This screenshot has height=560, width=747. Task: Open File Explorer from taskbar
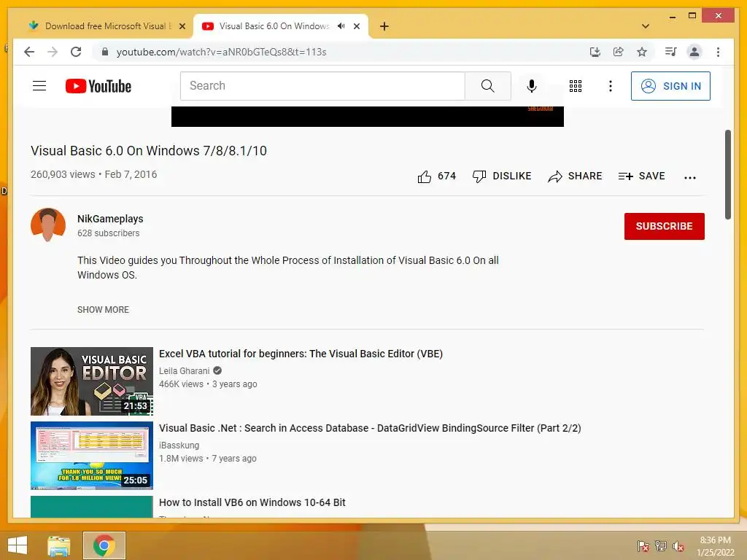pyautogui.click(x=59, y=545)
